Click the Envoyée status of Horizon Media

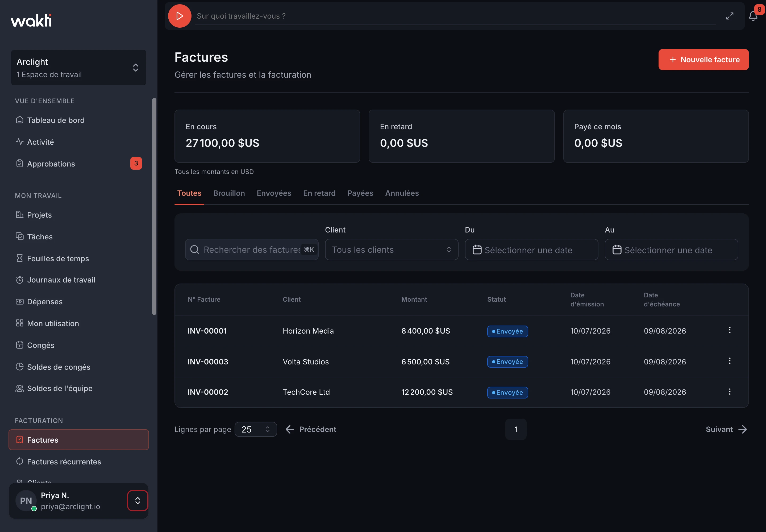(507, 331)
